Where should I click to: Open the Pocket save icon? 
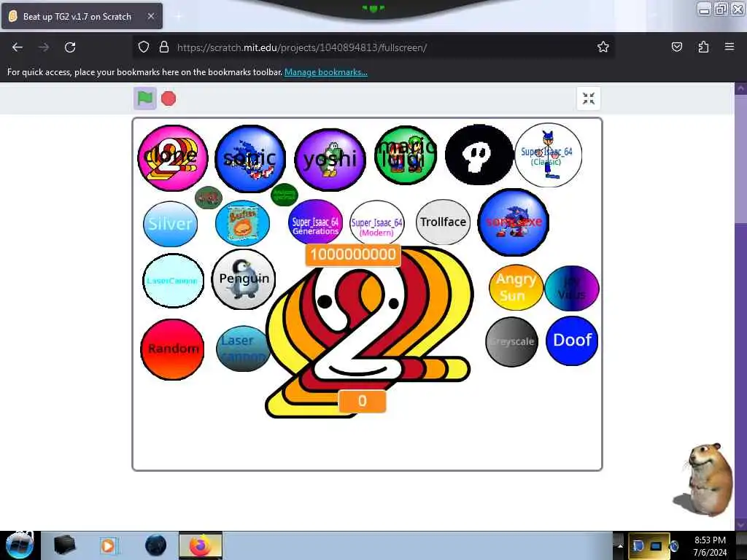point(676,47)
